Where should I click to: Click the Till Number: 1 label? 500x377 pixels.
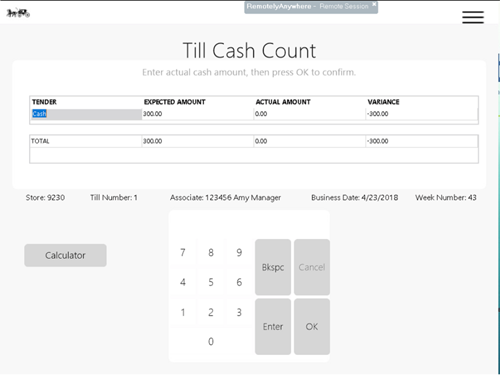tap(114, 198)
